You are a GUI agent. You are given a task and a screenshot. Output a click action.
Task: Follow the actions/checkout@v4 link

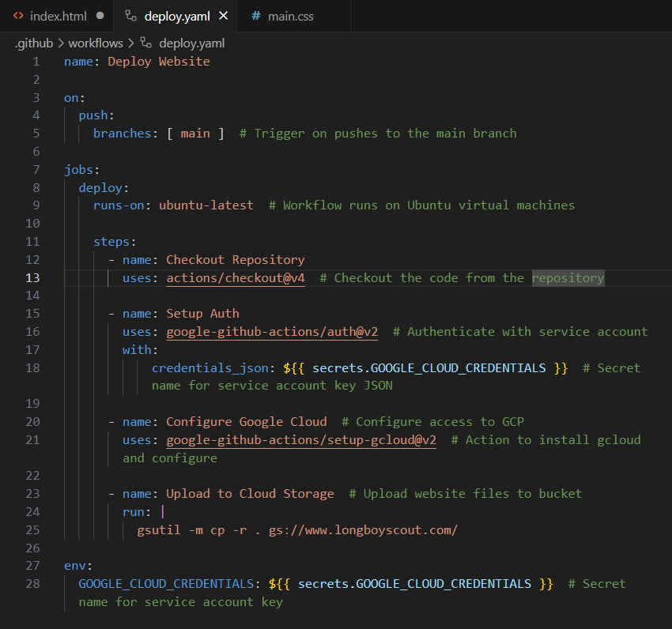pos(235,278)
